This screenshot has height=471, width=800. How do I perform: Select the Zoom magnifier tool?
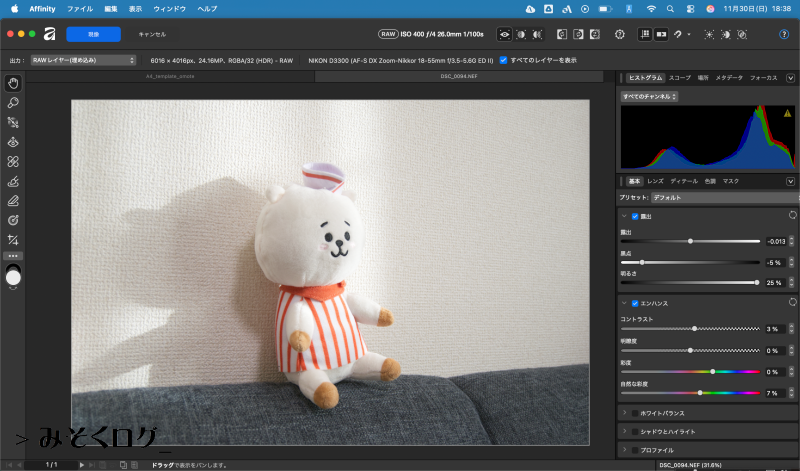(14, 102)
